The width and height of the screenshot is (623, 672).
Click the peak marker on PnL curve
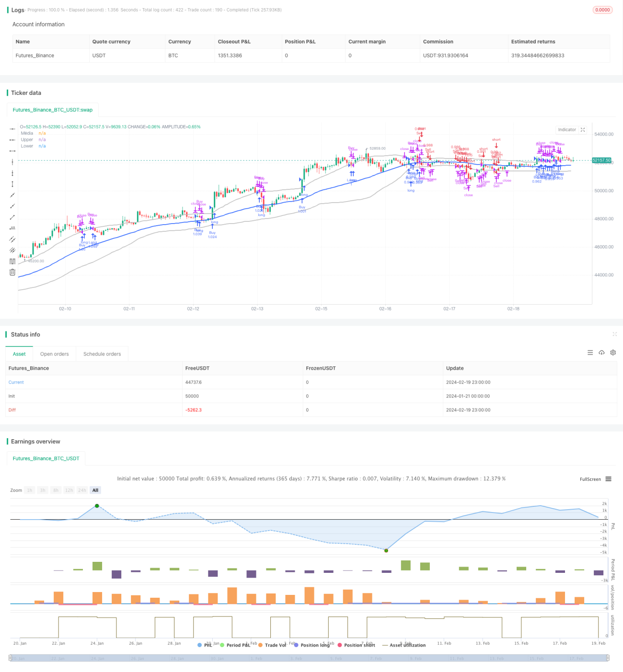tap(97, 506)
